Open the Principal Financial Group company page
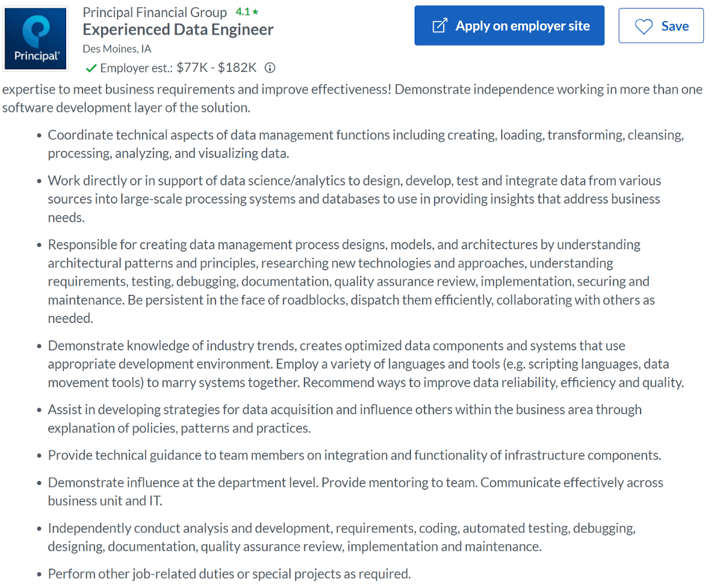Screen dimensions: 712x588 click(155, 12)
